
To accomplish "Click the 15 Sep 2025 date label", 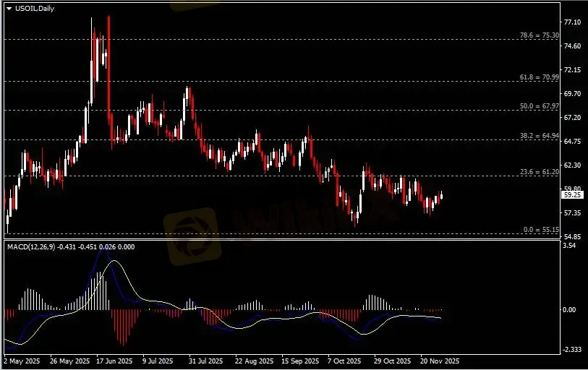I will 300,361.
